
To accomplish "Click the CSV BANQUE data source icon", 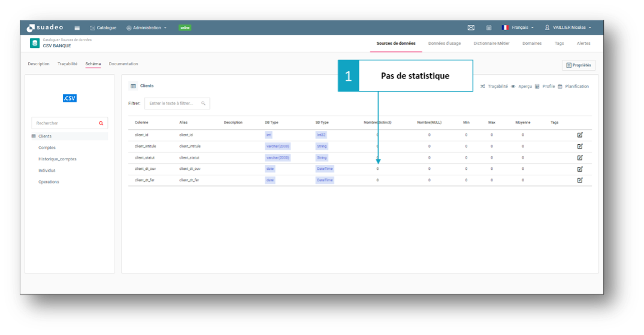I will (35, 43).
